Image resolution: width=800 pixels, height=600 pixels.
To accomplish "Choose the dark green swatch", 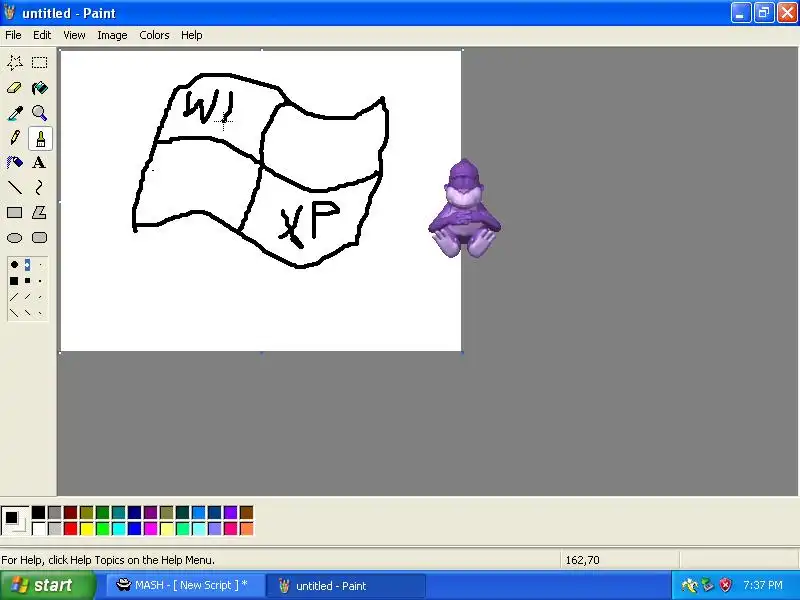I will (x=103, y=513).
